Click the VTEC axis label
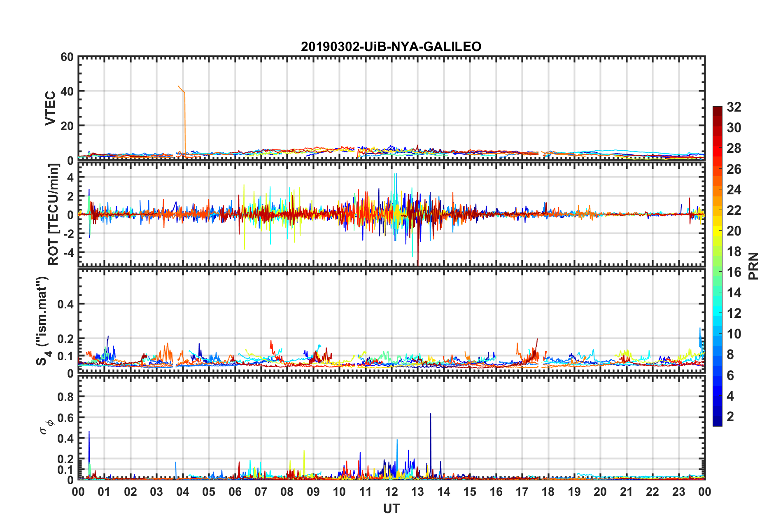 50,108
